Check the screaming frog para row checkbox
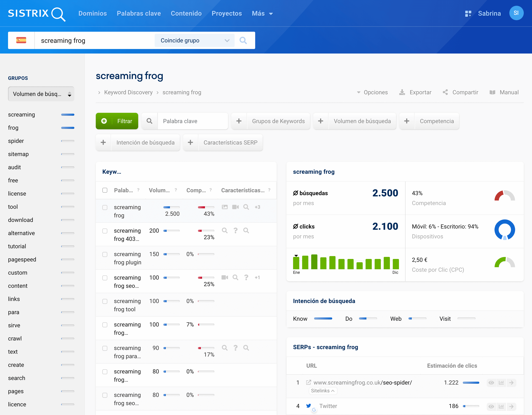The image size is (532, 415). click(105, 348)
